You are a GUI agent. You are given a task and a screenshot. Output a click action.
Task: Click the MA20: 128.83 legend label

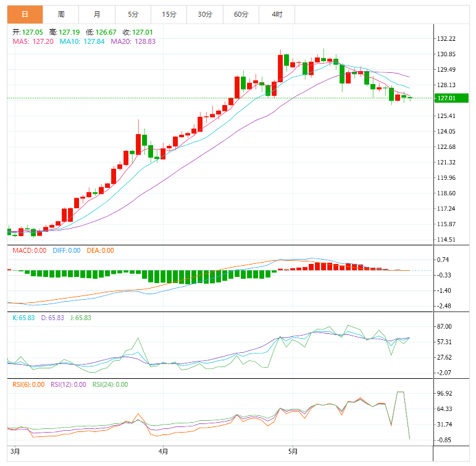click(133, 41)
